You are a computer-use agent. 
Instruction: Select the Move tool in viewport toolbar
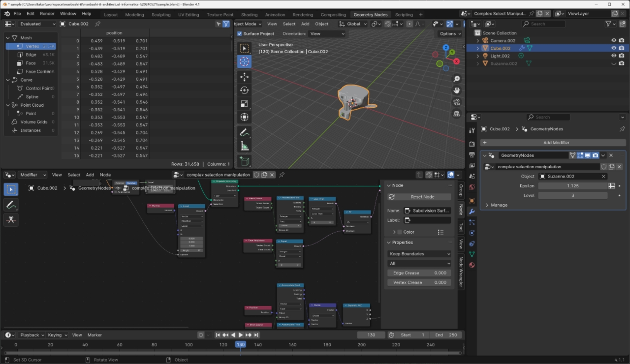245,77
